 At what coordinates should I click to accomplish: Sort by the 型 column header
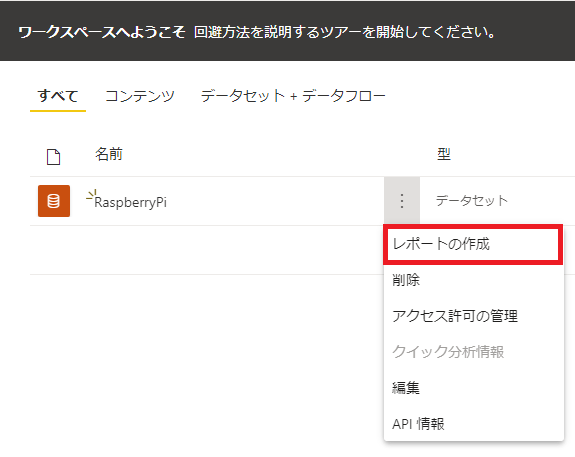pos(444,154)
